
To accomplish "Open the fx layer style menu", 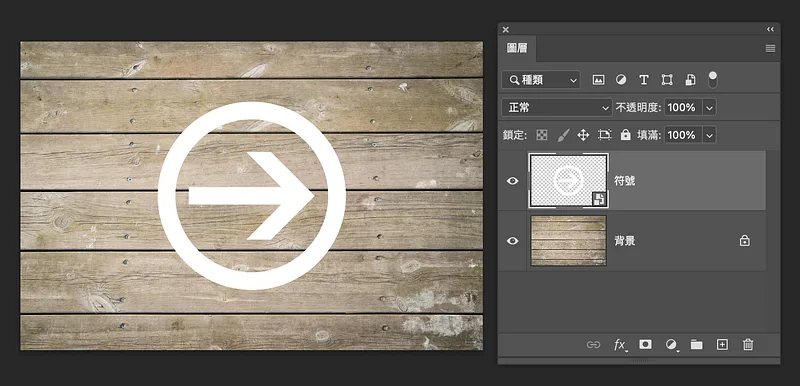I will point(620,345).
